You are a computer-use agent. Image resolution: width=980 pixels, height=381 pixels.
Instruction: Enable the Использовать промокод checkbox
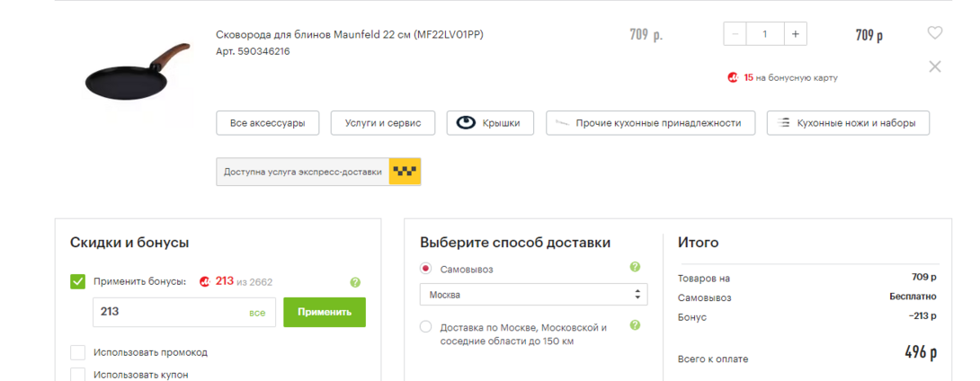click(x=78, y=352)
